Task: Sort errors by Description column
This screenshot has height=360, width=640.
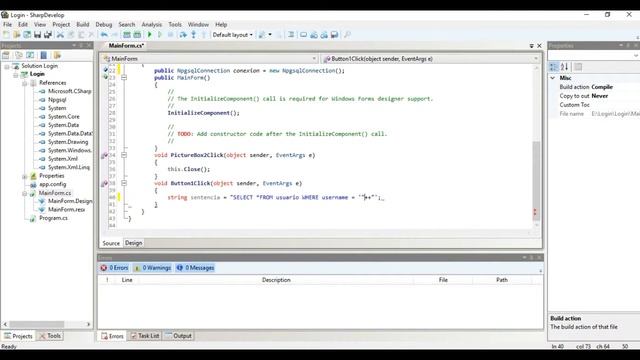Action: pyautogui.click(x=276, y=280)
